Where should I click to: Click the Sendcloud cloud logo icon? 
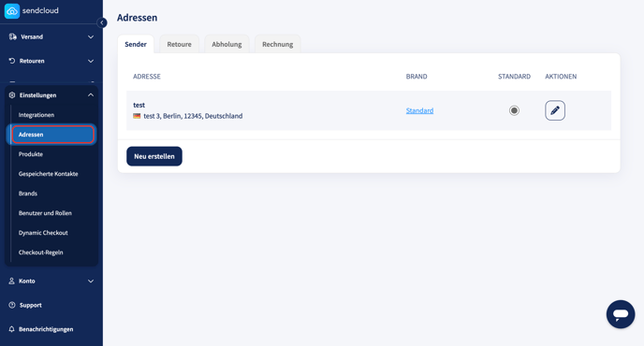point(12,11)
